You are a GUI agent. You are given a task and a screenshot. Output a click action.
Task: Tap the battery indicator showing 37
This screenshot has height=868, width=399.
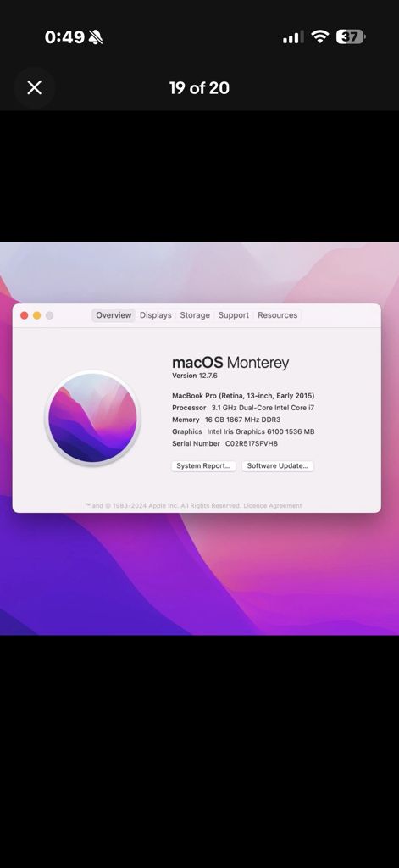coord(351,37)
